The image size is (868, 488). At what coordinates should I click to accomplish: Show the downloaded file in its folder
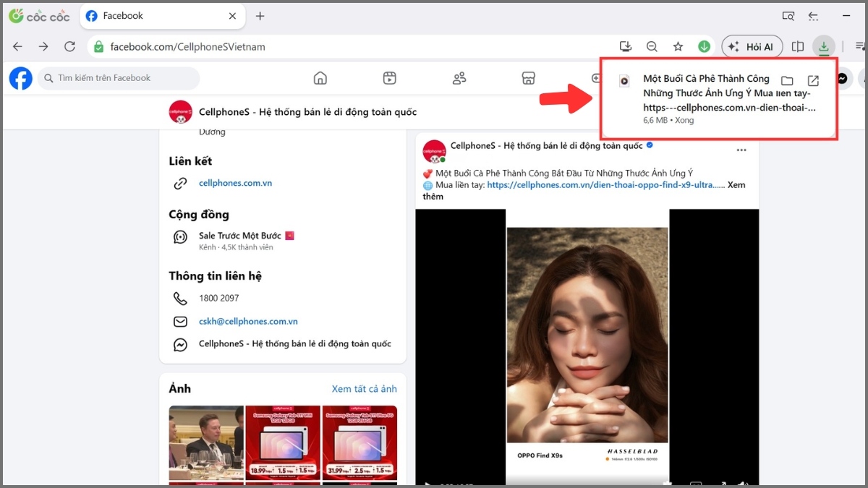coord(787,81)
